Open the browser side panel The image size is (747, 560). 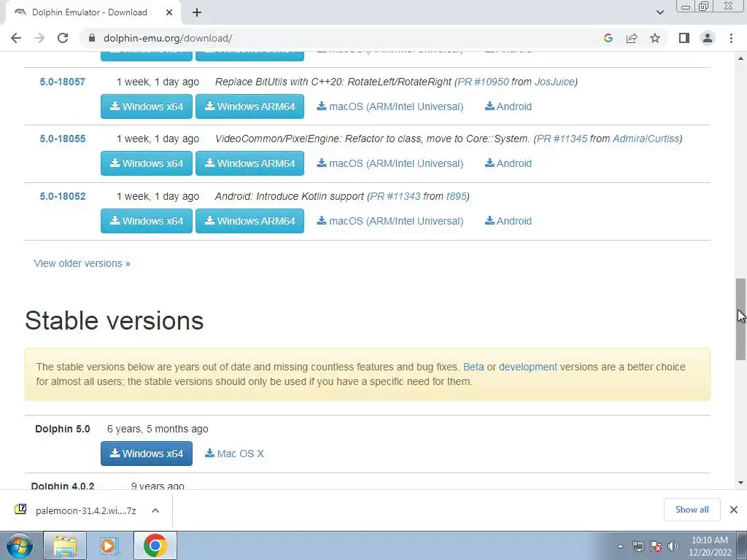684,38
